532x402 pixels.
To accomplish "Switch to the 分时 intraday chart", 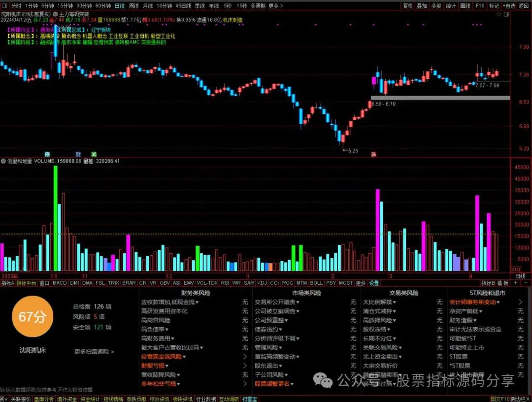I will coord(16,6).
